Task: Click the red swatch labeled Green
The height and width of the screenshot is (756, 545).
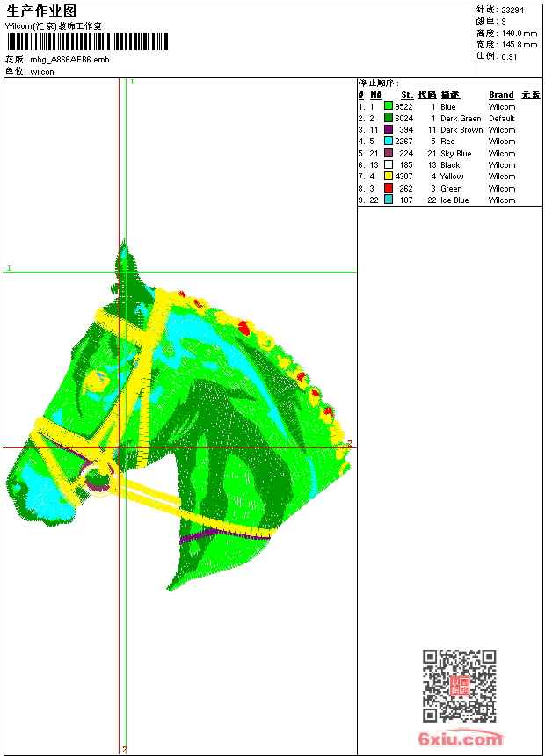Action: 388,188
